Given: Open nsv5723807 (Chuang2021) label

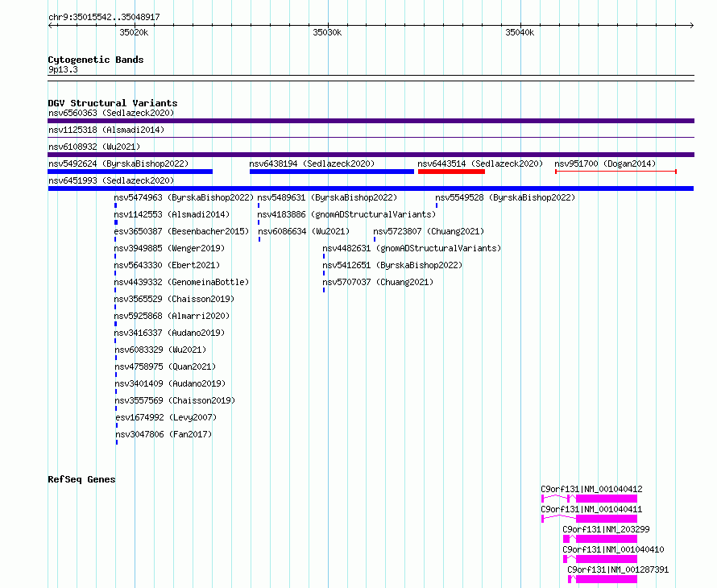Looking at the screenshot, I should point(429,231).
